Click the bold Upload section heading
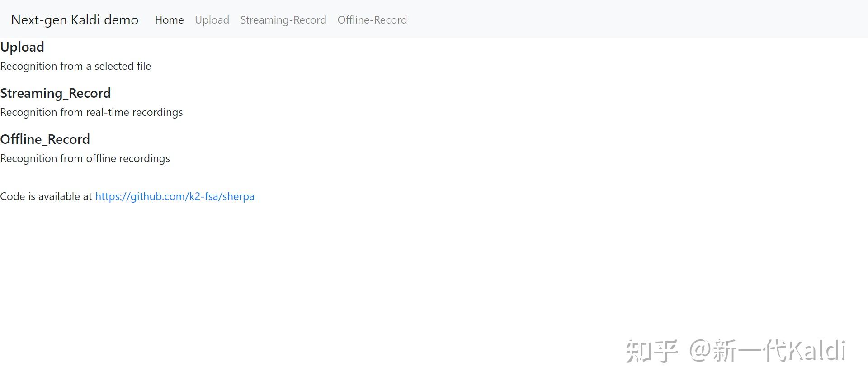 click(x=22, y=47)
